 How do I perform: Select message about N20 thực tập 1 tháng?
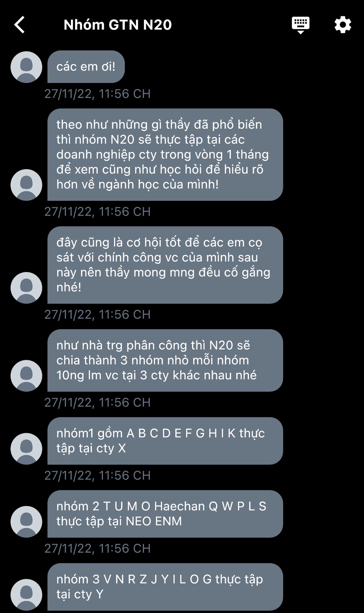(165, 155)
